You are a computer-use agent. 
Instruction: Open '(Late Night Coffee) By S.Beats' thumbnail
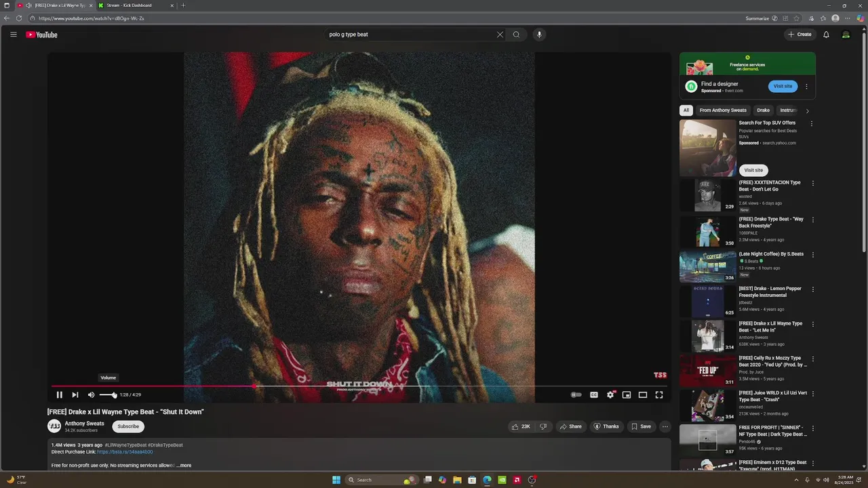click(x=708, y=266)
